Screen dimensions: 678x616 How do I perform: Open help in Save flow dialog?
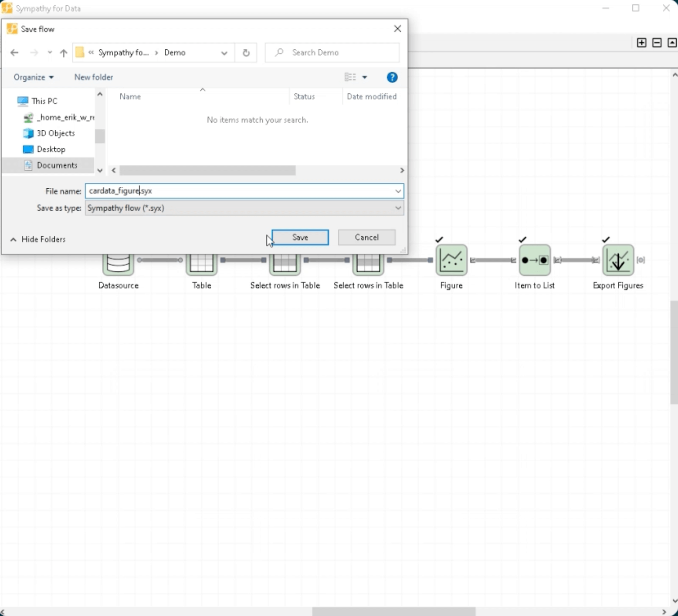click(x=392, y=77)
